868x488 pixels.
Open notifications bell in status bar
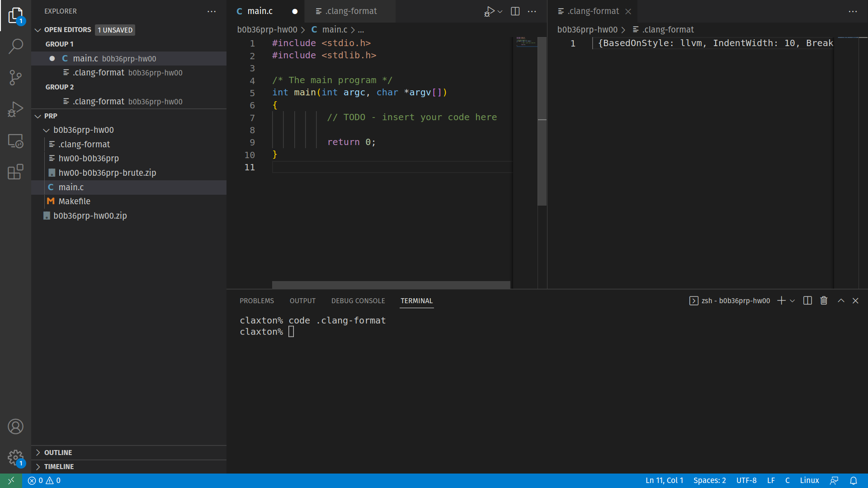click(x=853, y=481)
